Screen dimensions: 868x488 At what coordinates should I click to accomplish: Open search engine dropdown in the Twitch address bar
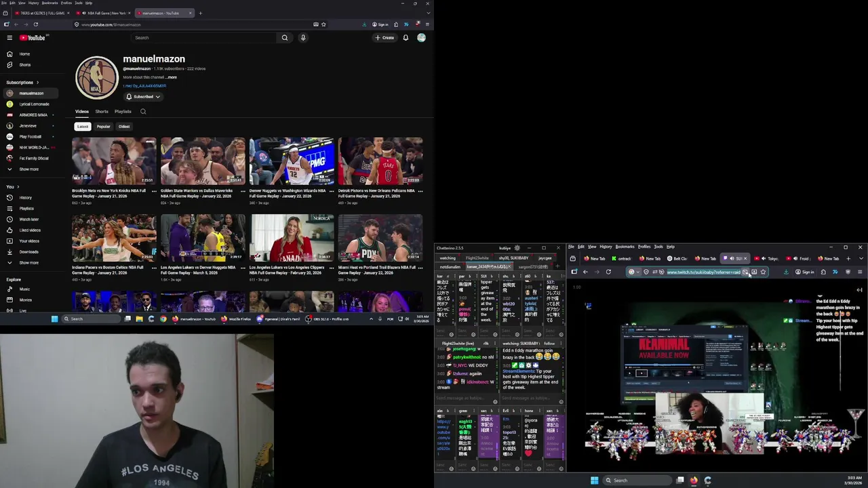pyautogui.click(x=633, y=272)
